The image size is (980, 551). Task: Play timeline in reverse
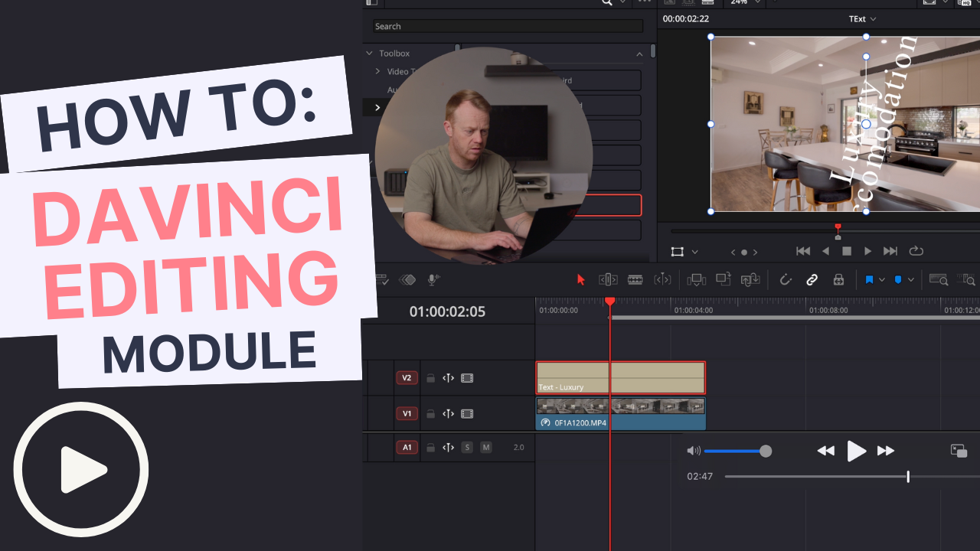click(825, 251)
